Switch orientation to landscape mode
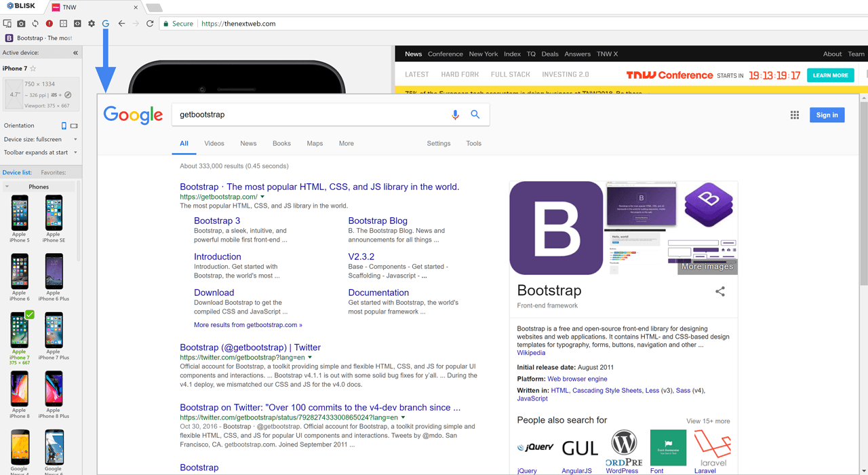Image resolution: width=868 pixels, height=475 pixels. pos(73,126)
